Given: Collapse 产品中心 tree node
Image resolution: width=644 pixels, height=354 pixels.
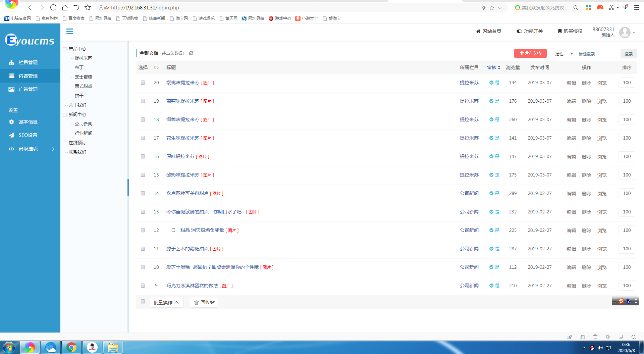Looking at the screenshot, I should [65, 49].
